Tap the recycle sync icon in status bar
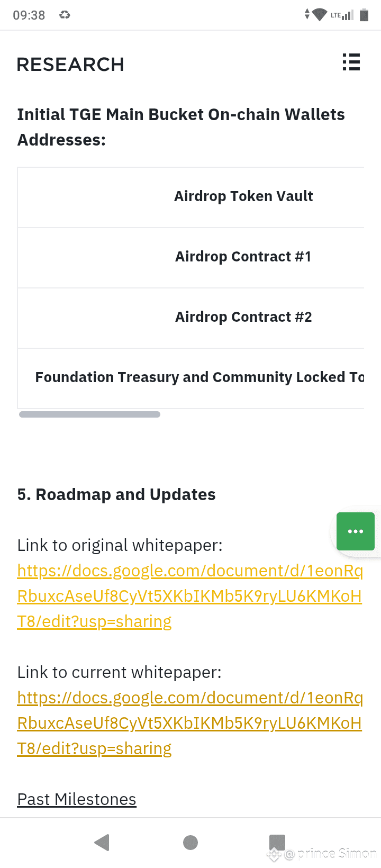Image resolution: width=381 pixels, height=868 pixels. click(65, 15)
